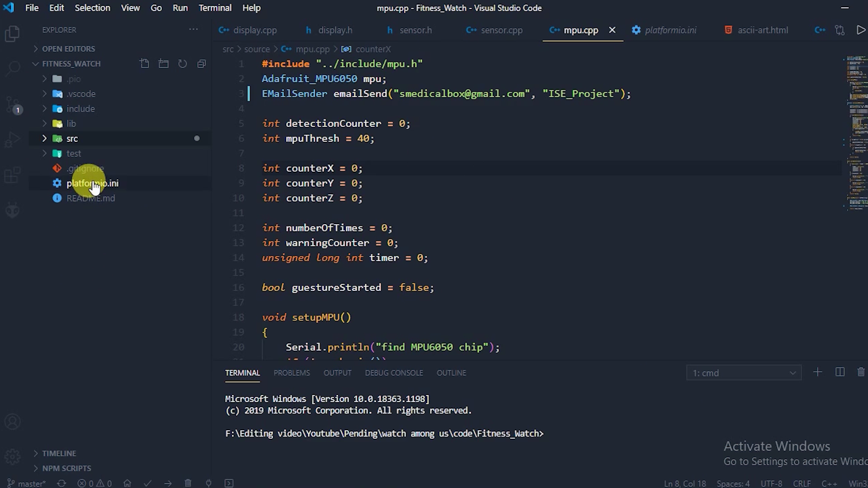Switch to platformio.ini tab

665,30
